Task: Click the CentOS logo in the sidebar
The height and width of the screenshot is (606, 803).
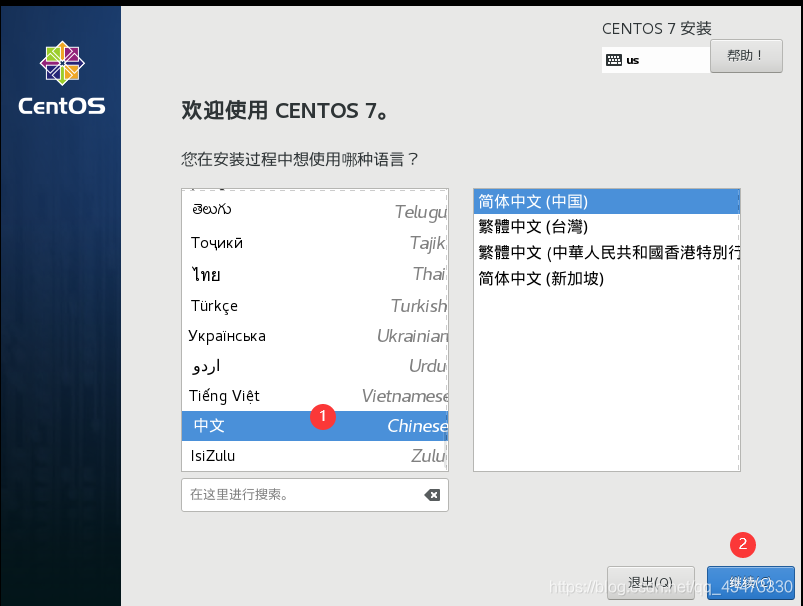Action: click(62, 78)
